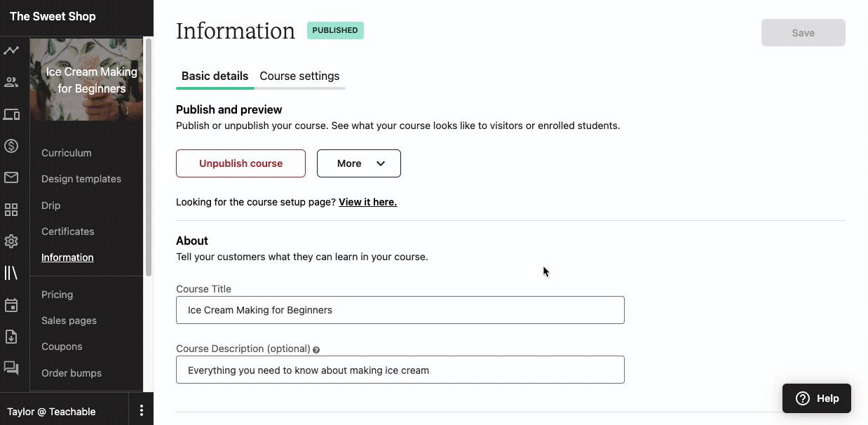Switch to the Course settings tab

[x=299, y=76]
